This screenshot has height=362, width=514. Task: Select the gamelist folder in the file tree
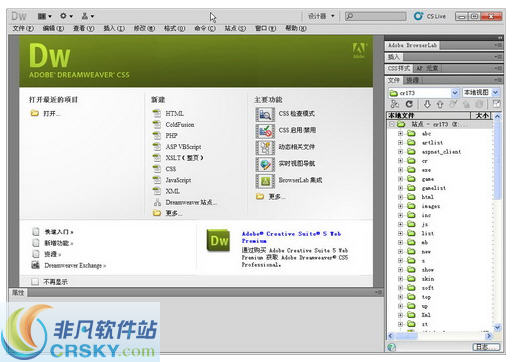click(433, 188)
